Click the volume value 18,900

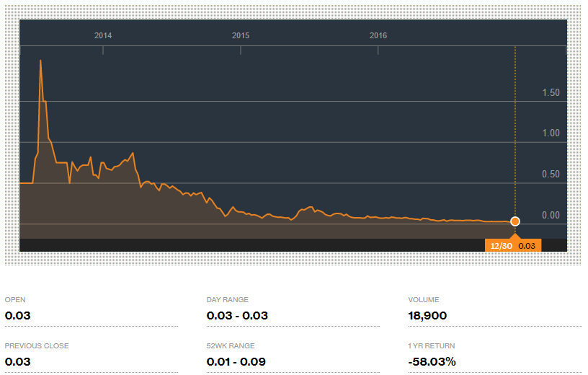tap(427, 315)
